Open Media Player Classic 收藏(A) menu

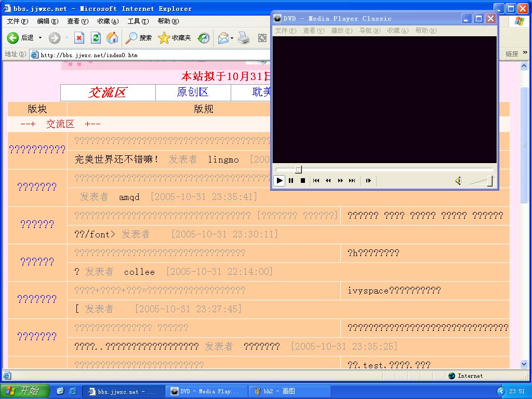[x=398, y=31]
